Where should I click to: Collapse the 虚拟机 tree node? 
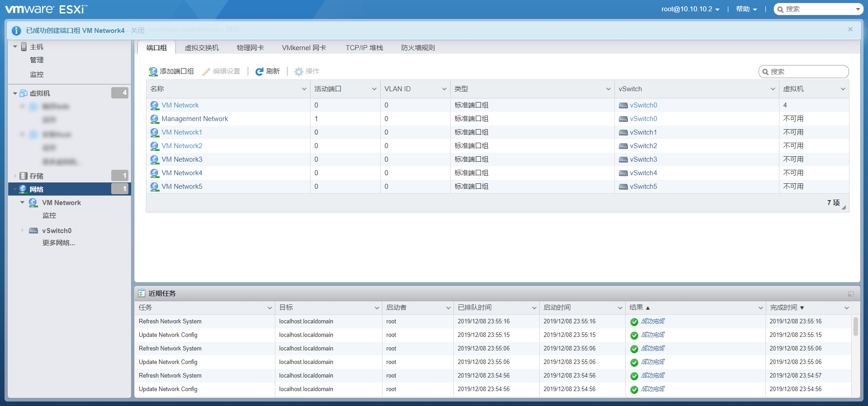point(15,93)
